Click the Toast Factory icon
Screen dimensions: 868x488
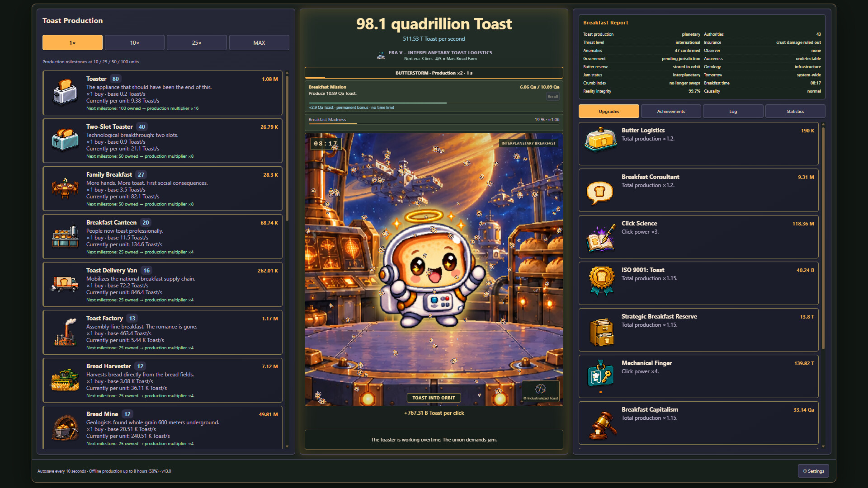[x=65, y=332]
